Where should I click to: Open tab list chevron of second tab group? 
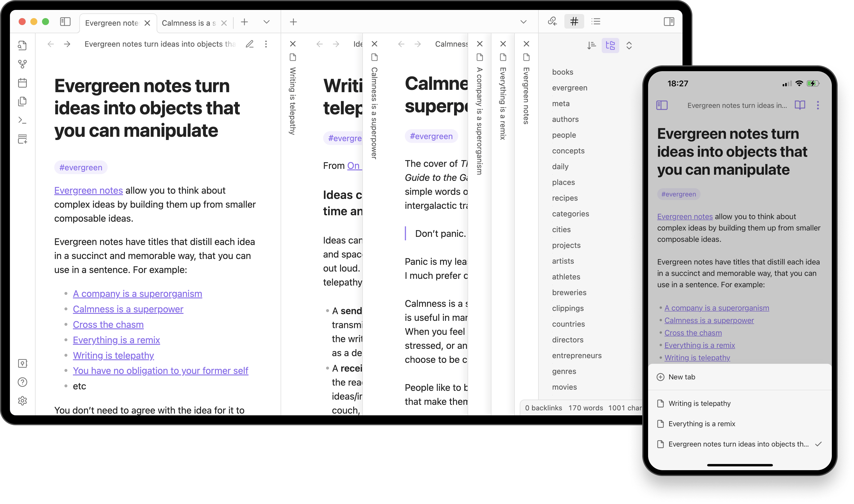(x=523, y=22)
